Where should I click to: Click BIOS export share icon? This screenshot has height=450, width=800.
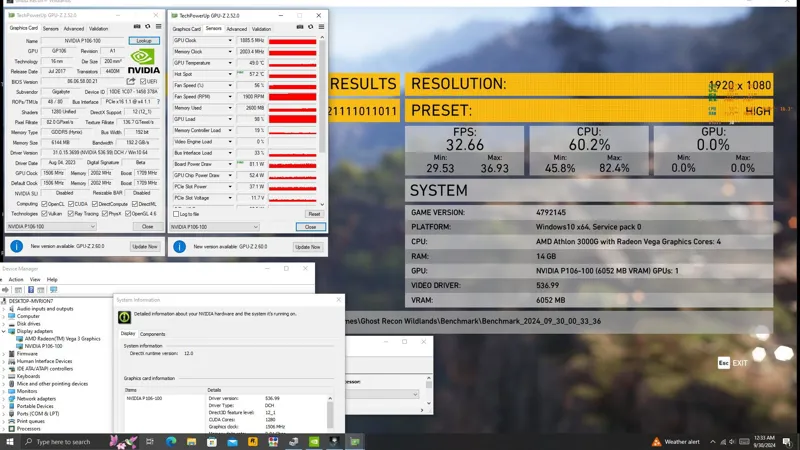coord(131,81)
